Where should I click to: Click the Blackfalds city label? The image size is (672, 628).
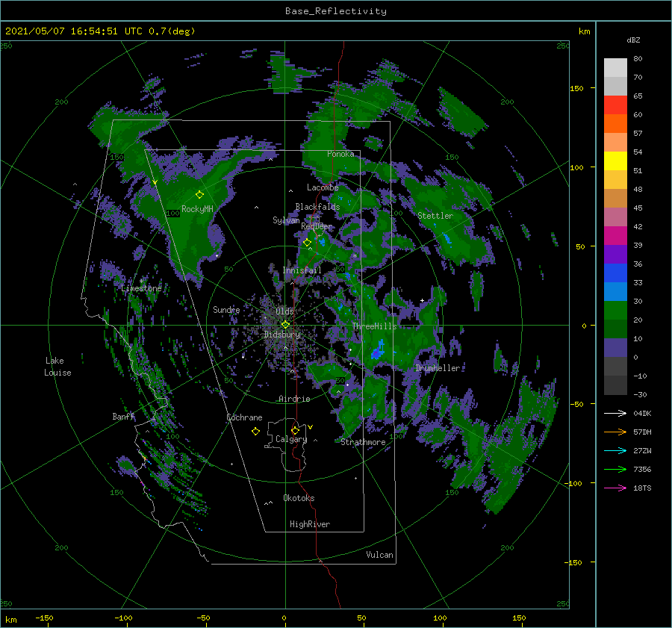(x=317, y=207)
